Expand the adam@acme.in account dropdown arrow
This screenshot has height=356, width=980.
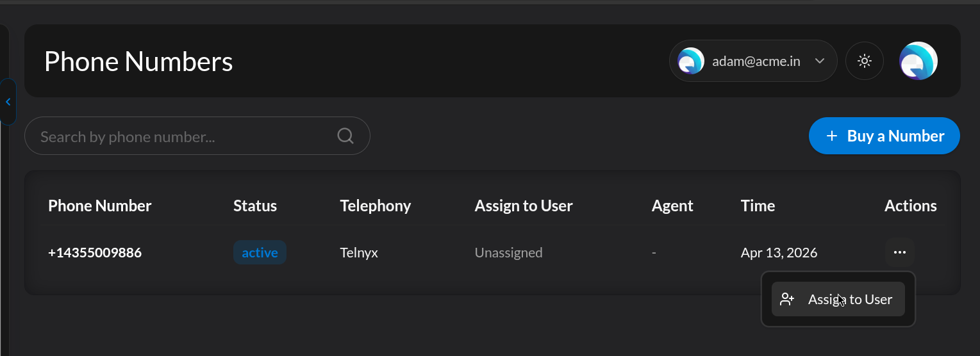click(x=819, y=61)
